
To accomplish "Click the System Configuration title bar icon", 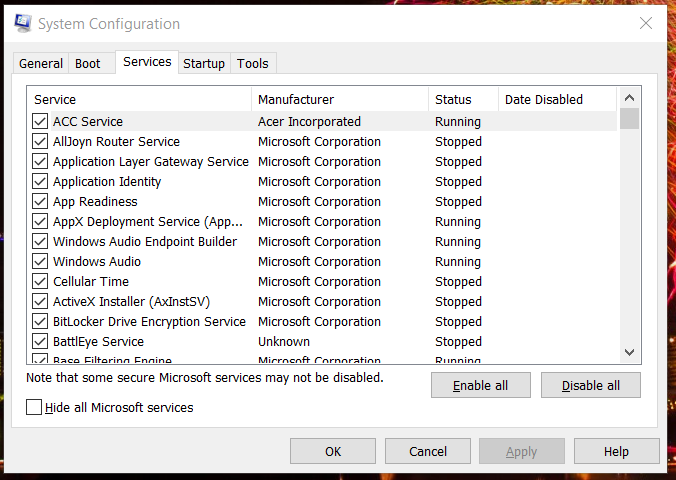I will tap(22, 23).
